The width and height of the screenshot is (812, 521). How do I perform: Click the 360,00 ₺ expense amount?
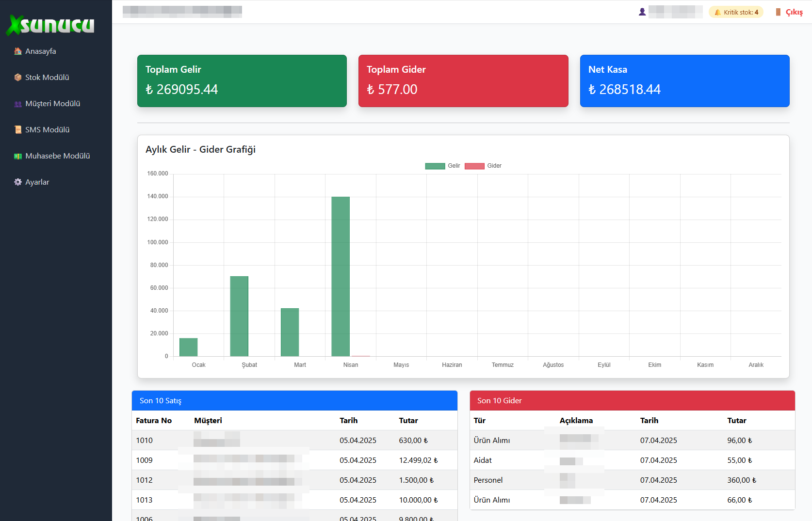pyautogui.click(x=742, y=480)
